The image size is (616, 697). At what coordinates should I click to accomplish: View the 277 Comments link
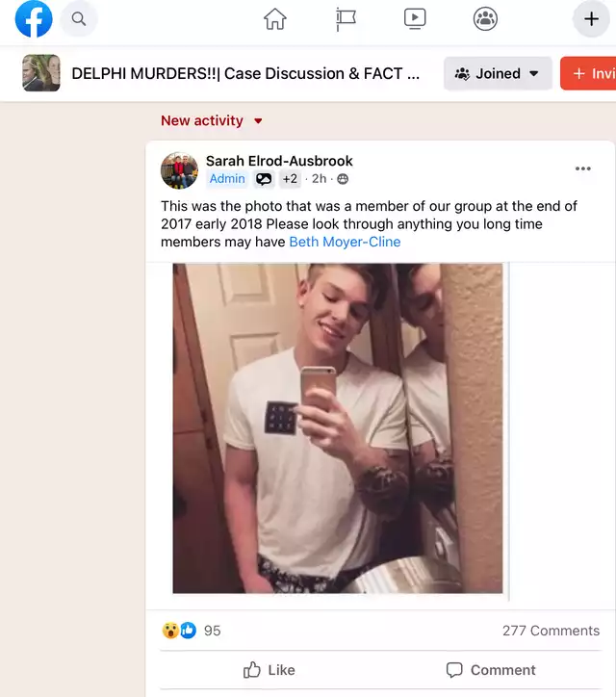click(x=551, y=631)
